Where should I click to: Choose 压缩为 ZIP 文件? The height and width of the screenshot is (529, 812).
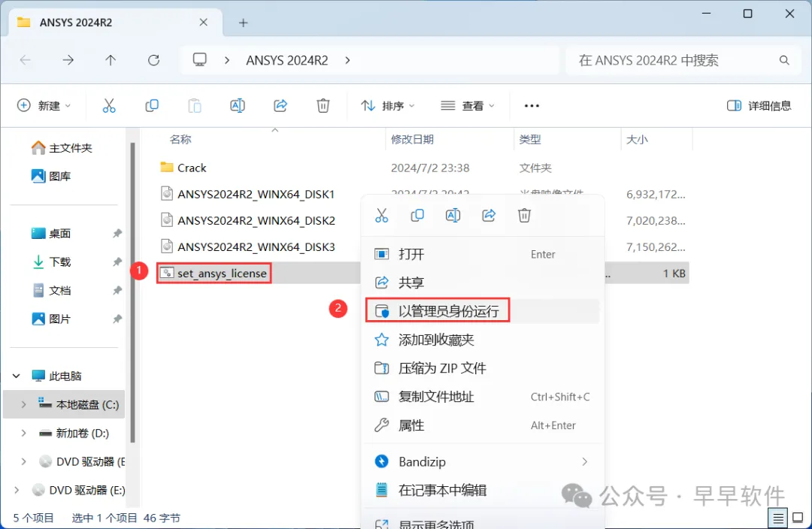pos(483,368)
